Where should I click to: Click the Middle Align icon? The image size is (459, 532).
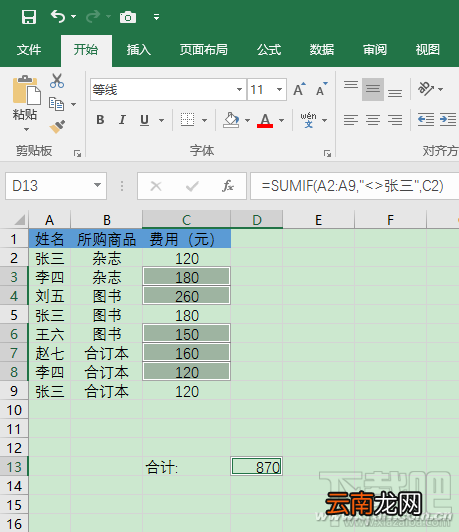click(x=373, y=89)
